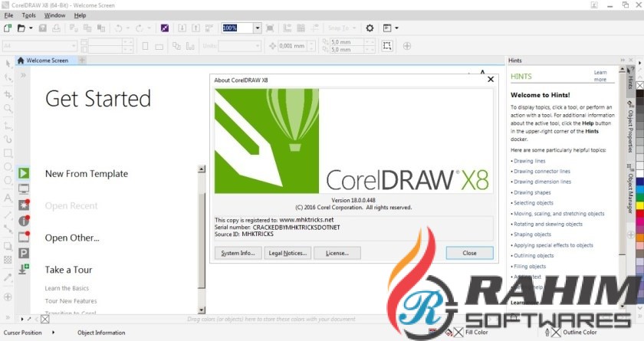Click Open Other... link
The height and width of the screenshot is (341, 644).
(x=72, y=238)
